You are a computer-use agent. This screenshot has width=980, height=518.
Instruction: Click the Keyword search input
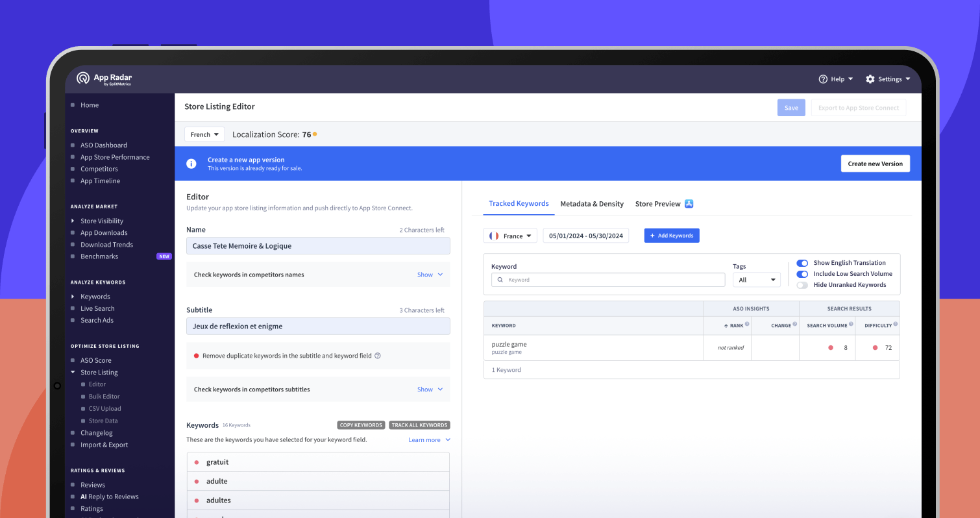point(608,280)
